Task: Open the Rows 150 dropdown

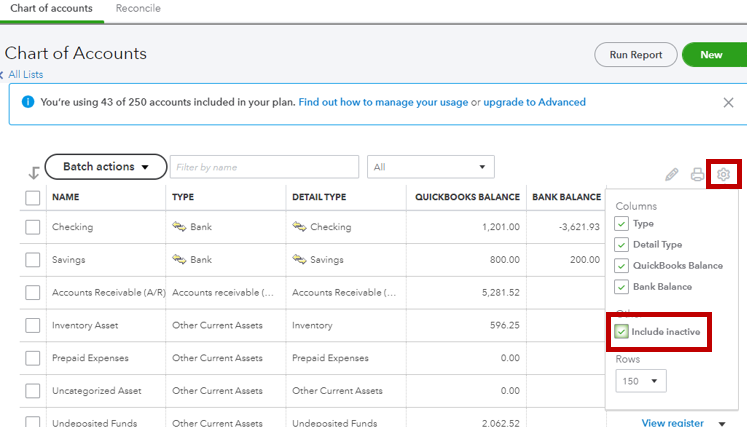Action: click(x=641, y=381)
